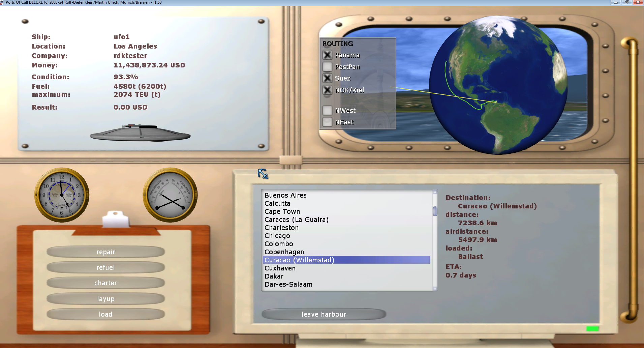Enable the PostPan routing checkbox
Image resolution: width=644 pixels, height=348 pixels.
click(327, 67)
